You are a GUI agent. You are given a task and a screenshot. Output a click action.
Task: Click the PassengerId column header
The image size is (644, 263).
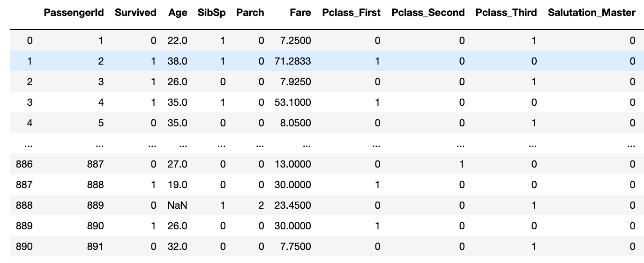point(74,13)
